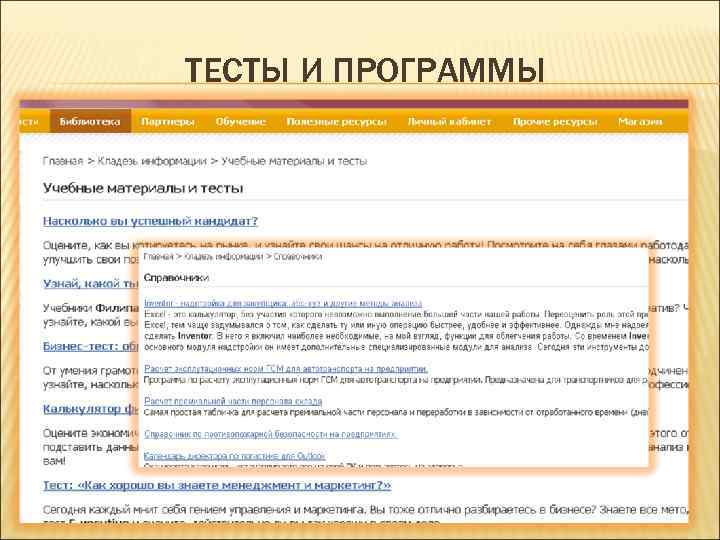Viewport: 720px width, 540px height.
Task: Click Главная breadcrumb in Справочники overlay
Action: point(158,257)
